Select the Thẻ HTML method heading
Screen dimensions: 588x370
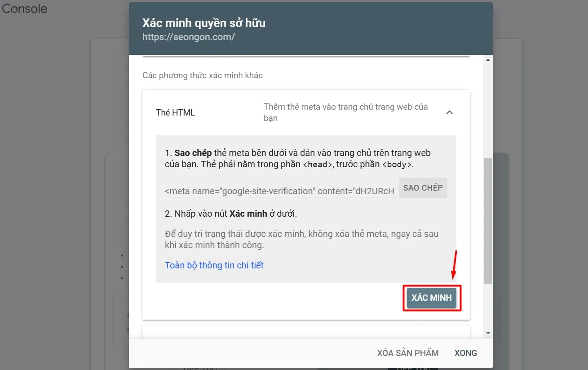(x=175, y=112)
